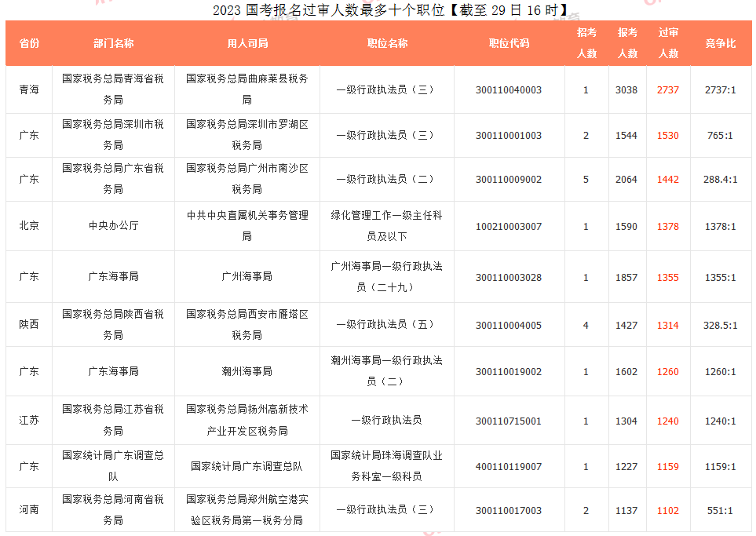Click applicant count 1602
The image size is (756, 536).
pyautogui.click(x=626, y=372)
